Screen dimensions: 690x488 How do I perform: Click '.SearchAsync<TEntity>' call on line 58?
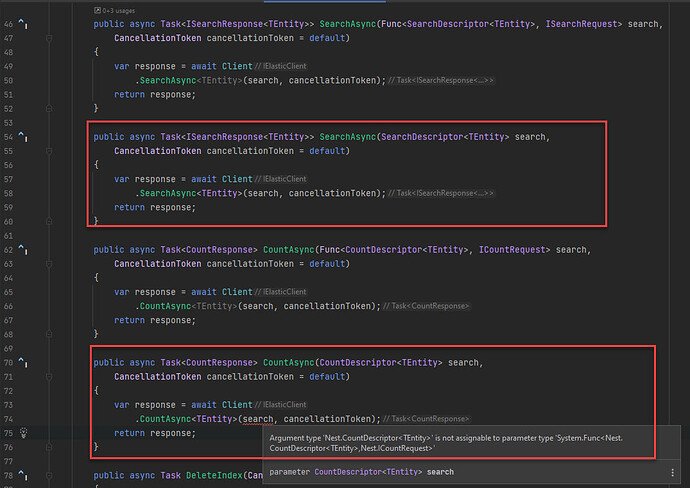[x=189, y=193]
